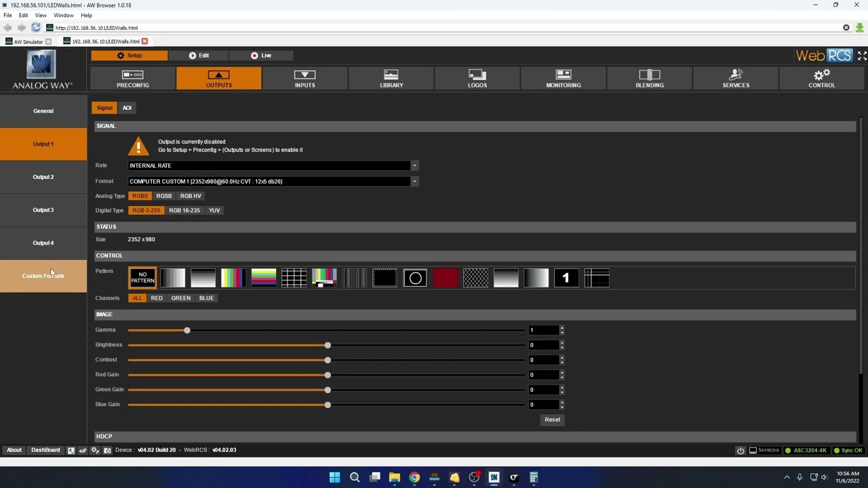Select Output 3 in sidebar
The width and height of the screenshot is (868, 488).
point(43,210)
